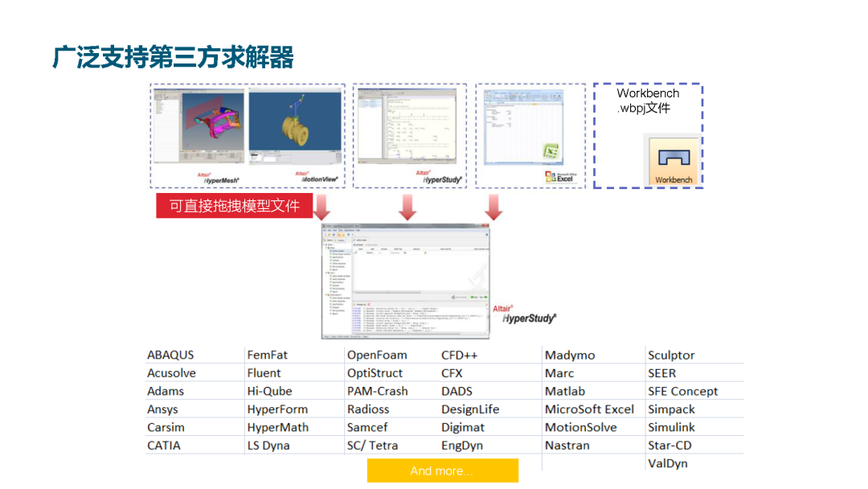Select OptiStruct in the solver table

click(x=377, y=372)
